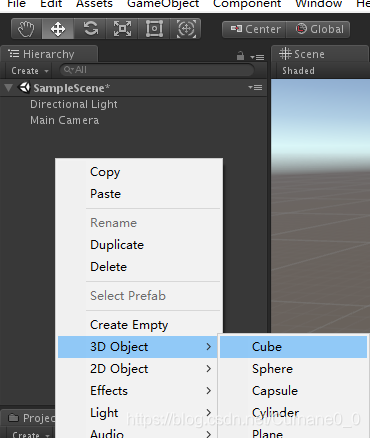
Task: Choose Delete in context menu
Action: tap(139, 267)
